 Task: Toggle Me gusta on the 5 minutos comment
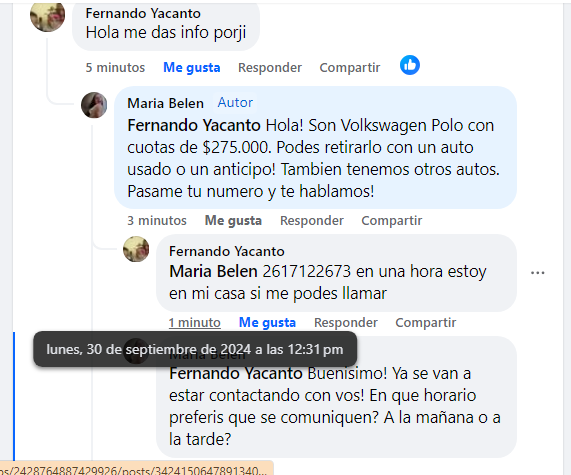(192, 67)
